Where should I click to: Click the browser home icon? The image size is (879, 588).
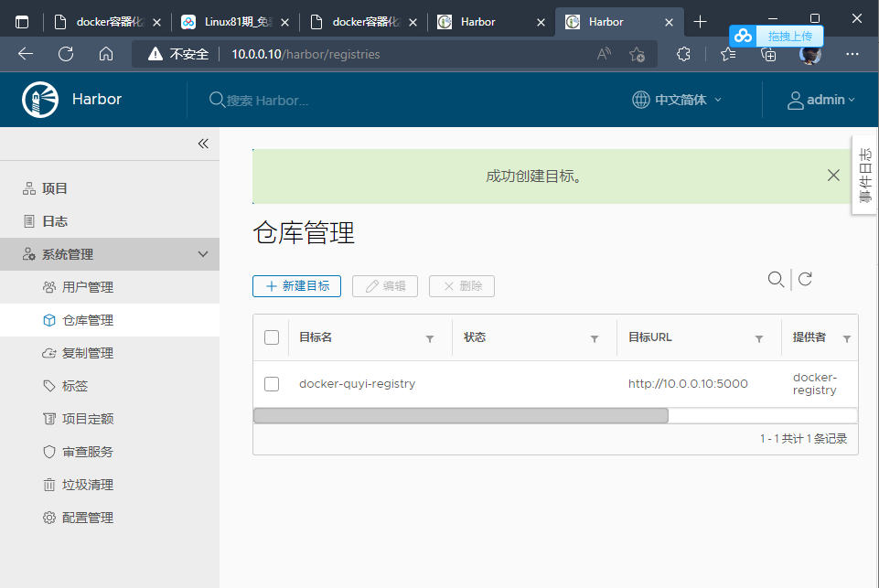[x=106, y=54]
